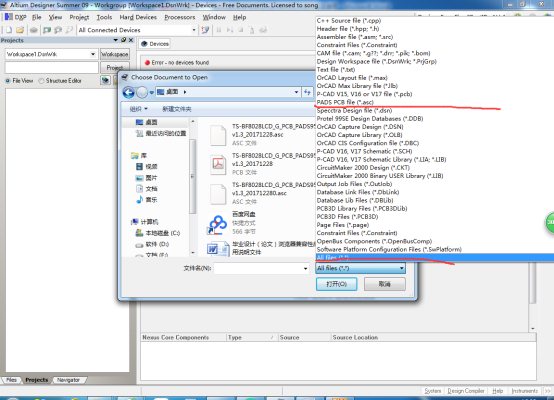The image size is (554, 400).
Task: Click the DXP logo icon
Action: [8, 17]
